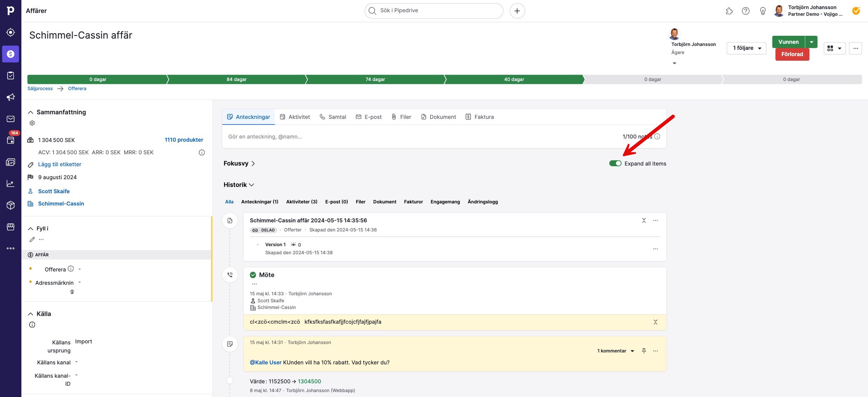The height and width of the screenshot is (397, 868).
Task: Open Mail inbox in sidebar
Action: pos(11,119)
